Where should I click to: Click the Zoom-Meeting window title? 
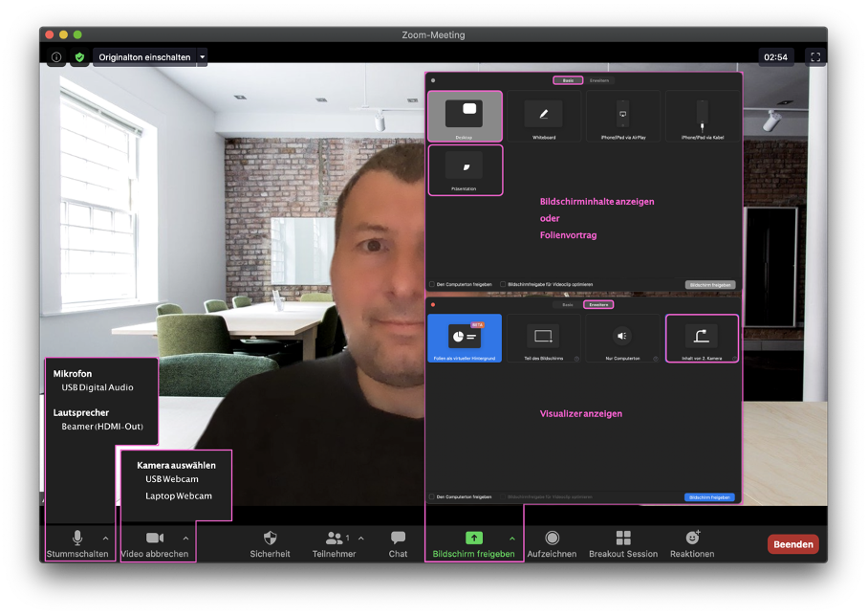tap(433, 34)
